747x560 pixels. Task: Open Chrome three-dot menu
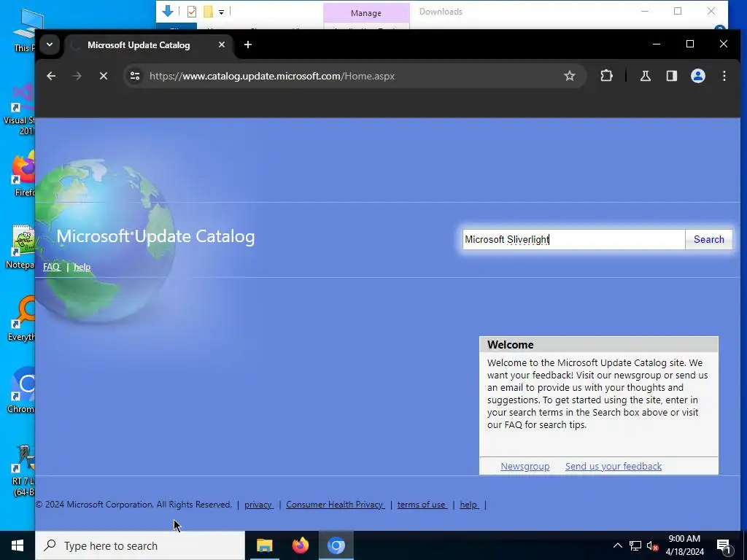pos(724,76)
